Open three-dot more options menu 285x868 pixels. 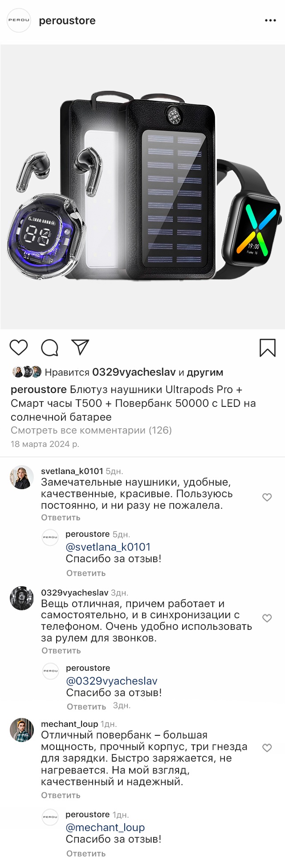coord(270,20)
